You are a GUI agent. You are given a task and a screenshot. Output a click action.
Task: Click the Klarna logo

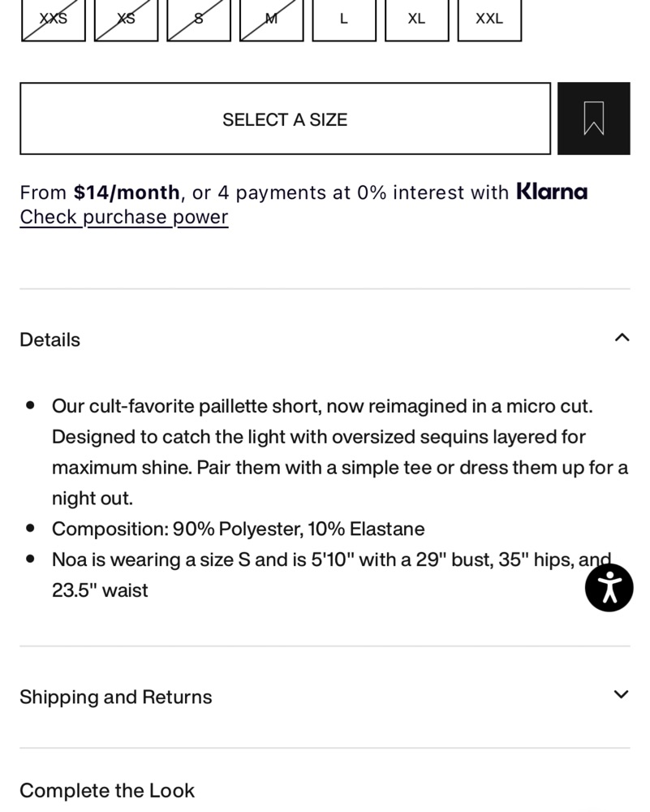[x=552, y=192]
